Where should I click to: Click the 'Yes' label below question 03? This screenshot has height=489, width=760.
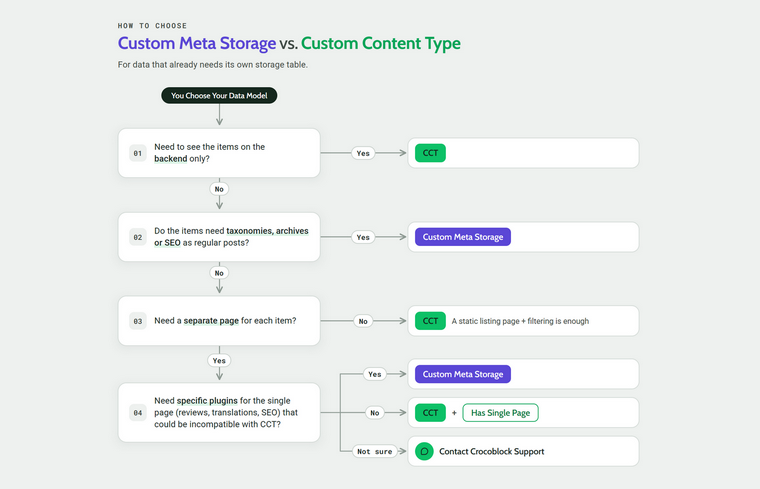tap(219, 361)
